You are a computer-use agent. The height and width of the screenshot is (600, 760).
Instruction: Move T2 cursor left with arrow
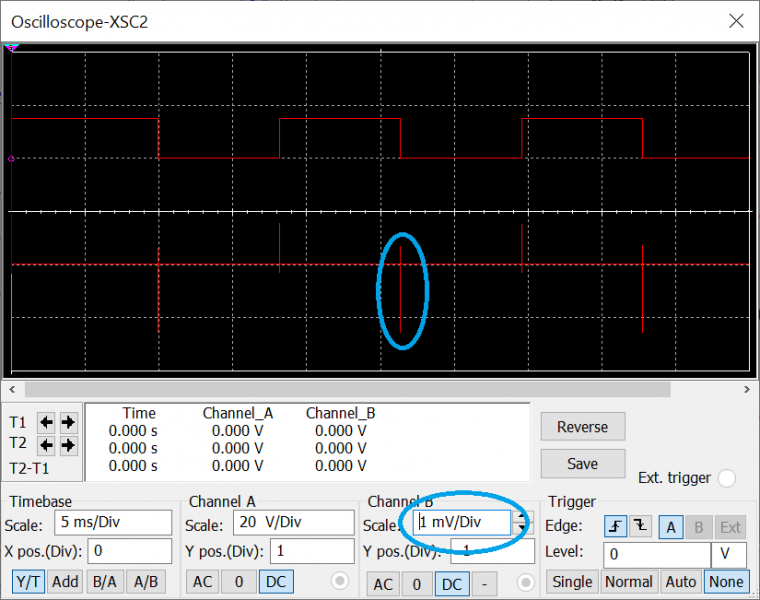pyautogui.click(x=45, y=445)
